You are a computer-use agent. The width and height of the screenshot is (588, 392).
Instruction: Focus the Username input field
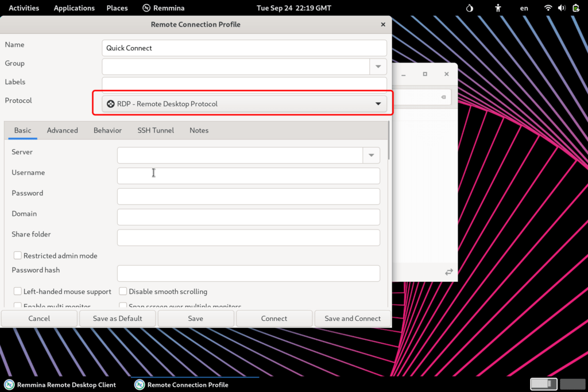(248, 176)
